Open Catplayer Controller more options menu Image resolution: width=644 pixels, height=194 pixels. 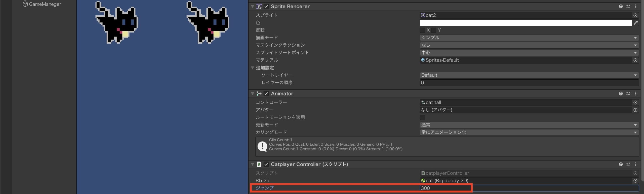pyautogui.click(x=636, y=164)
